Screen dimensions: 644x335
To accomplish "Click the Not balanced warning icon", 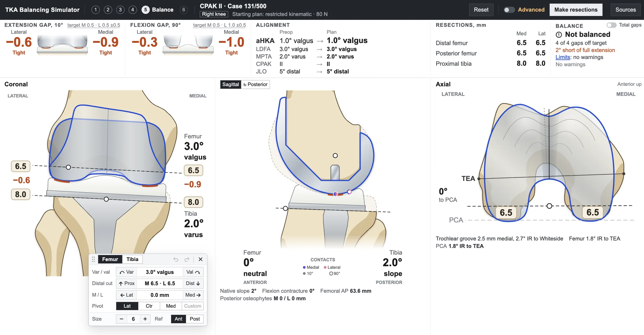I will click(559, 35).
